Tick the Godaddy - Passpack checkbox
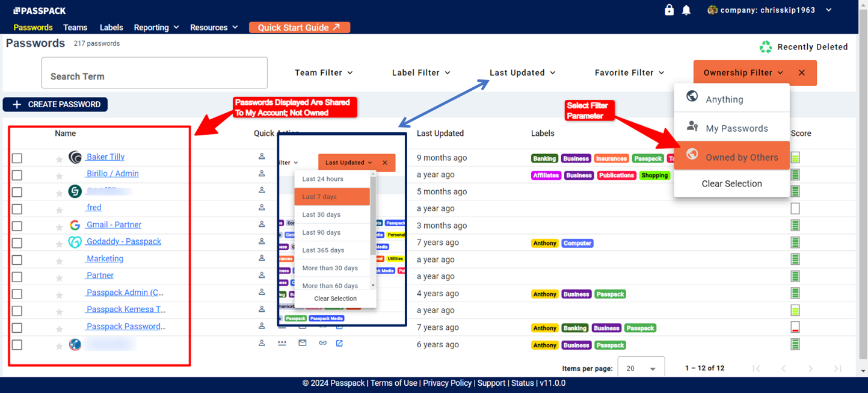The width and height of the screenshot is (868, 393). (x=17, y=243)
